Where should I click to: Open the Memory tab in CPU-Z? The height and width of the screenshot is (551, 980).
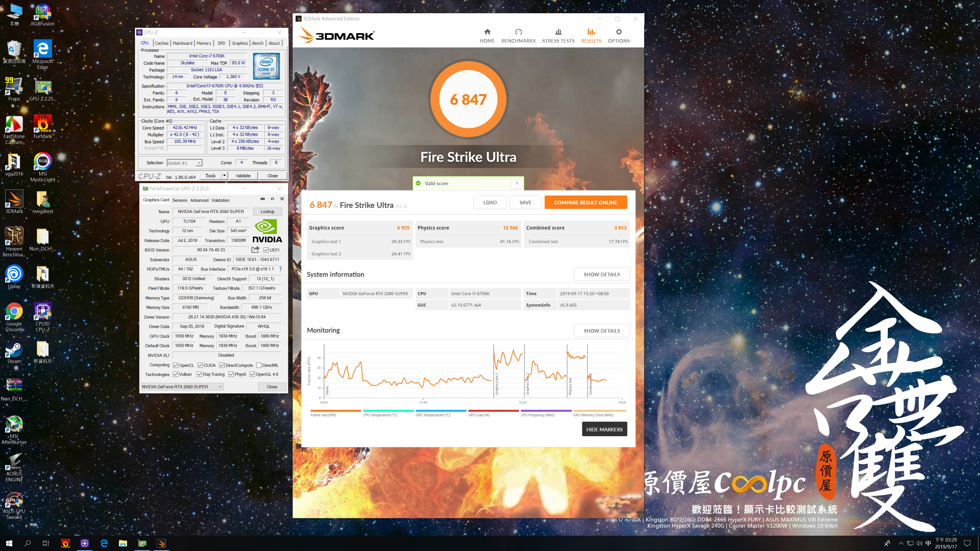[204, 43]
